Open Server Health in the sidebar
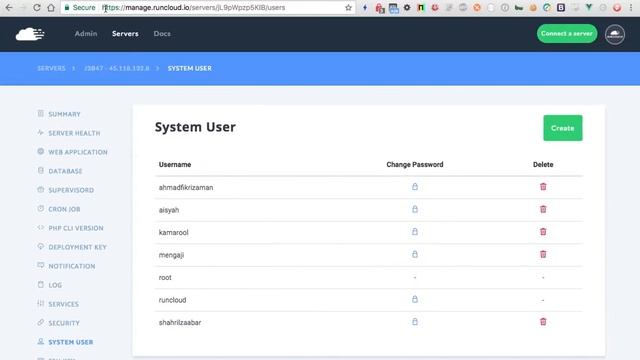The height and width of the screenshot is (360, 640). pos(74,133)
